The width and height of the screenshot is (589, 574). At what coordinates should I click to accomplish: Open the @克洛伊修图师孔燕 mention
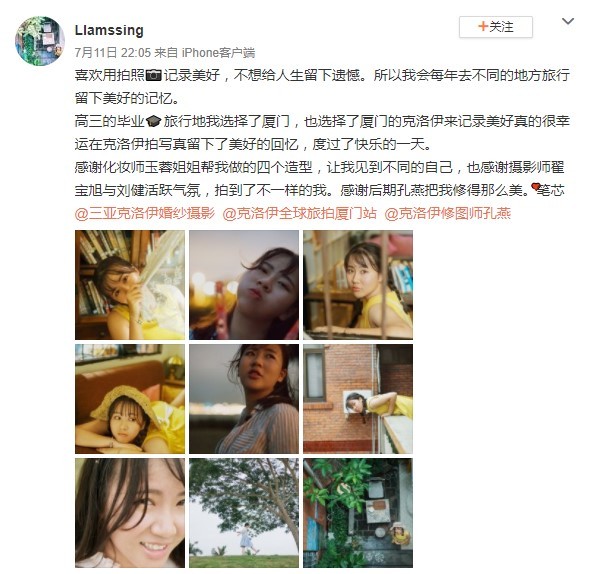(447, 213)
